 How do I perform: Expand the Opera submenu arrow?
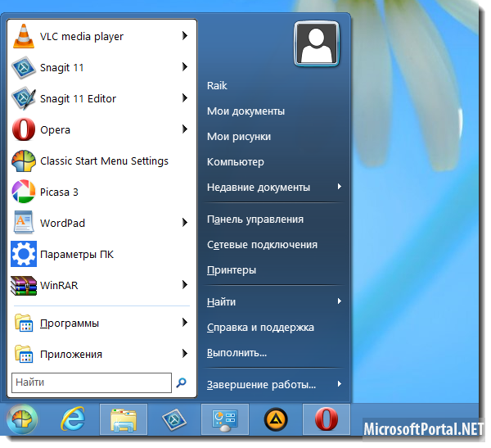(185, 129)
